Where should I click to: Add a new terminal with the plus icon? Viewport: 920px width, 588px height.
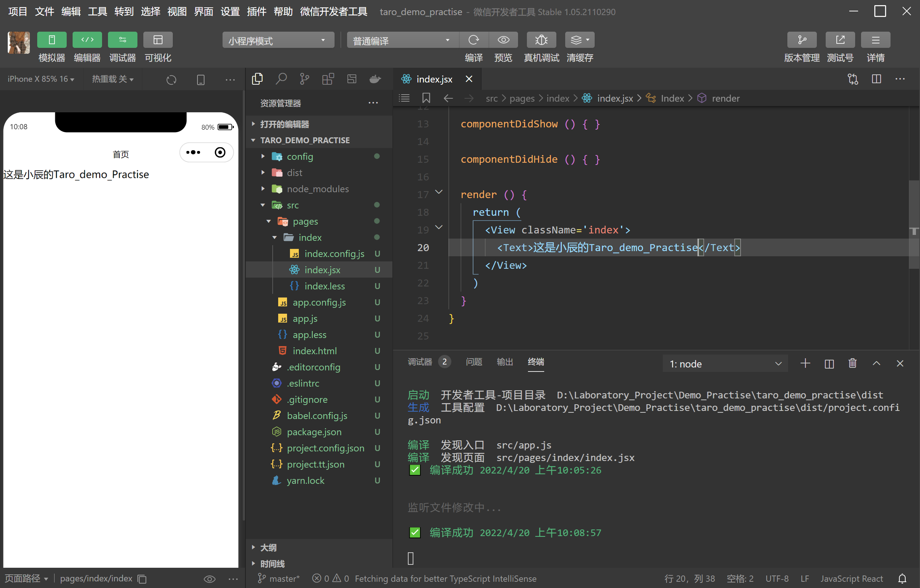tap(805, 363)
